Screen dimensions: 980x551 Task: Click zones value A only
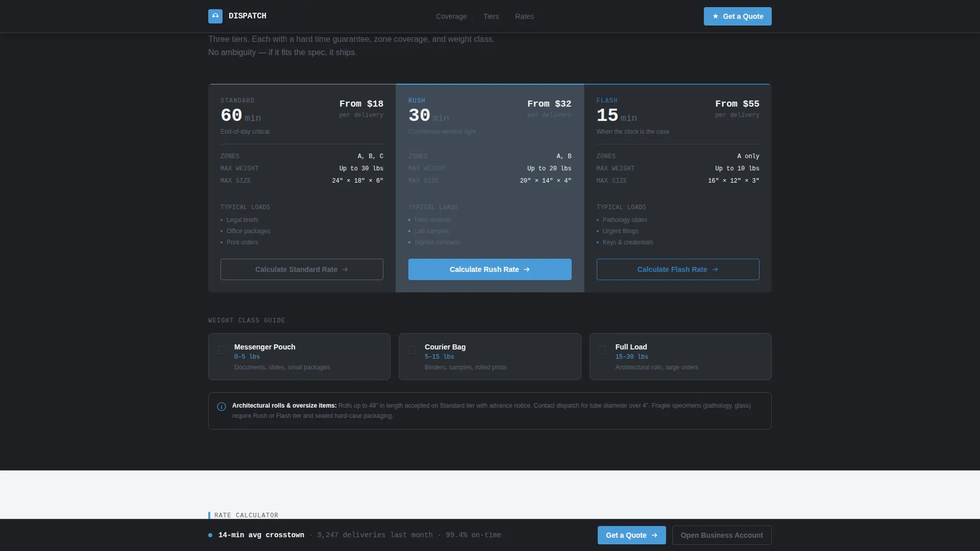[x=748, y=156]
